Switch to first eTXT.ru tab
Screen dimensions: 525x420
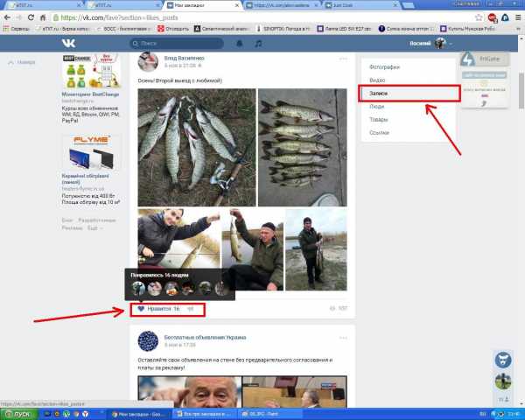pos(44,5)
